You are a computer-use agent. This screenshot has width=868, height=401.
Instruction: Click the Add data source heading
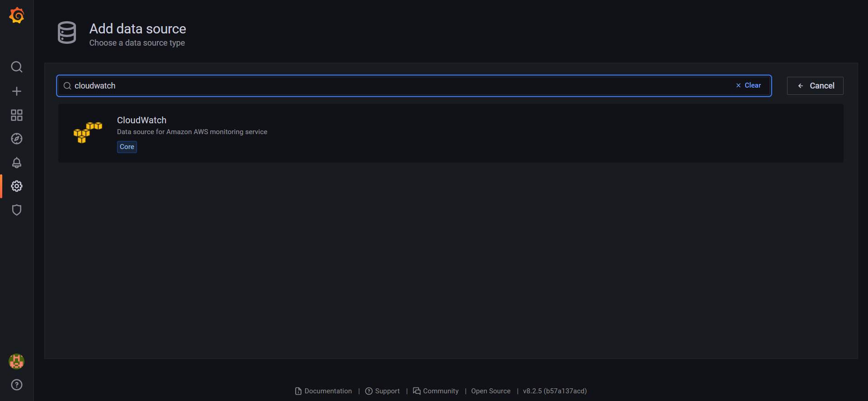(x=138, y=29)
